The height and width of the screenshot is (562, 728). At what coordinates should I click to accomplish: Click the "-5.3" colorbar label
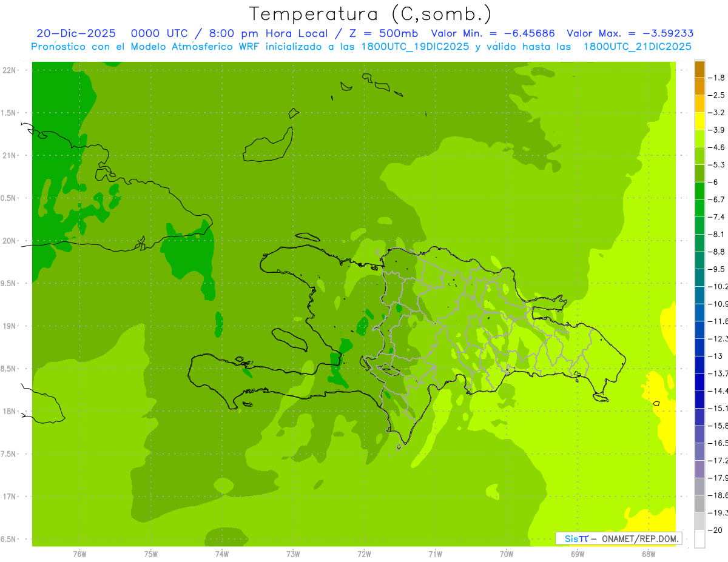pyautogui.click(x=716, y=165)
